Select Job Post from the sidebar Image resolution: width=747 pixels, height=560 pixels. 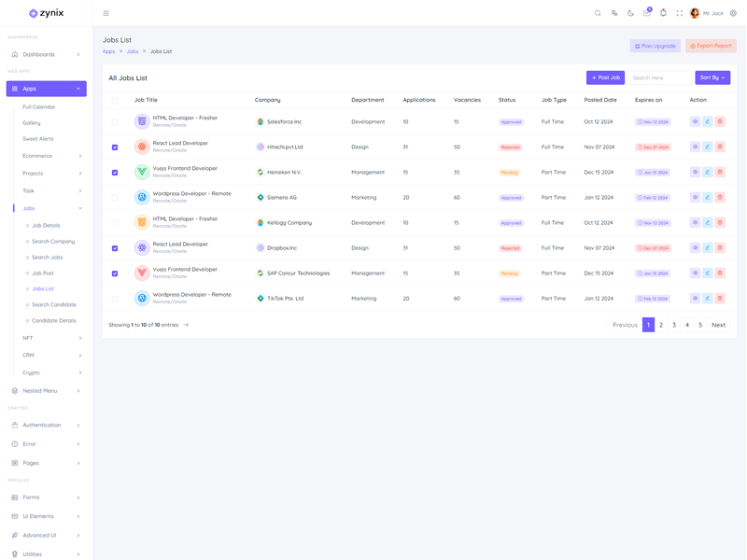pyautogui.click(x=43, y=273)
